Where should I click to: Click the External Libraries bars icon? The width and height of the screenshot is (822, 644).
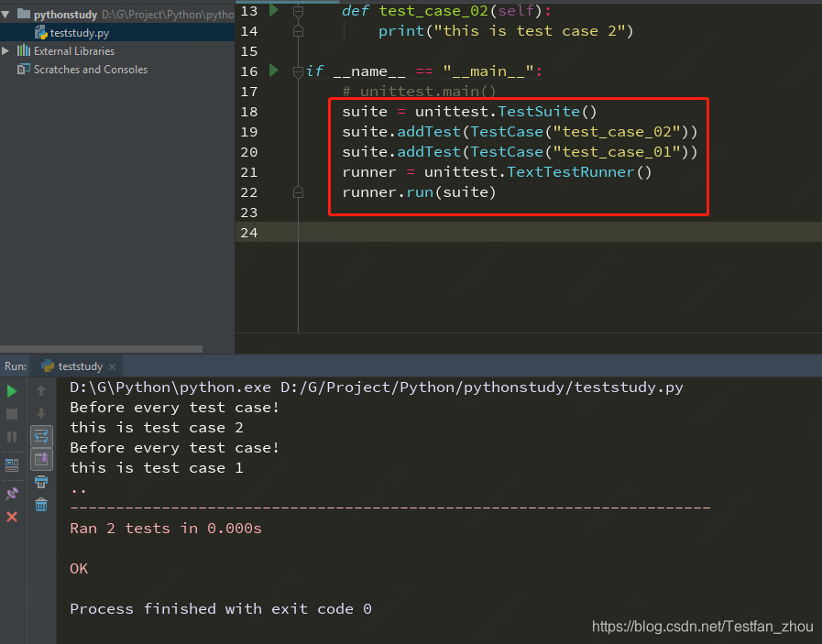coord(24,50)
